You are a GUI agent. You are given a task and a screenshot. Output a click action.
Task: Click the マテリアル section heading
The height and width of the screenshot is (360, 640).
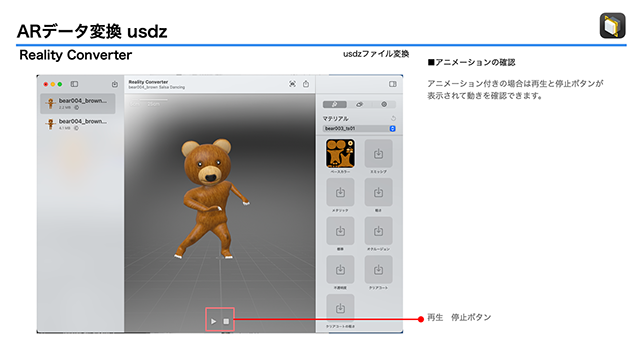(336, 118)
